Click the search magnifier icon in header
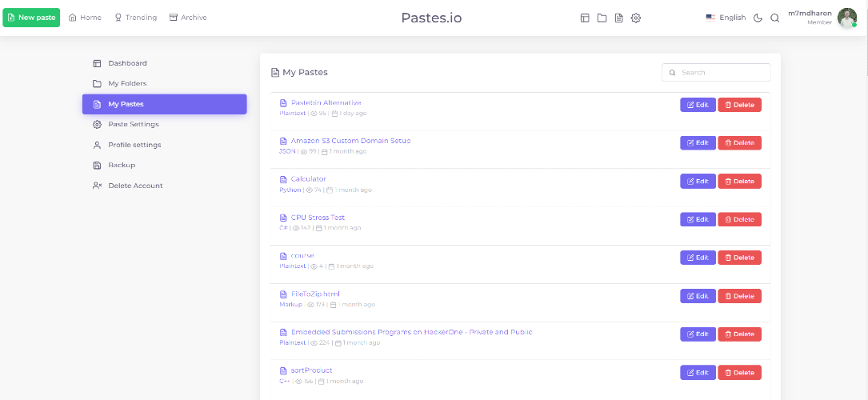The width and height of the screenshot is (868, 400). (x=775, y=18)
